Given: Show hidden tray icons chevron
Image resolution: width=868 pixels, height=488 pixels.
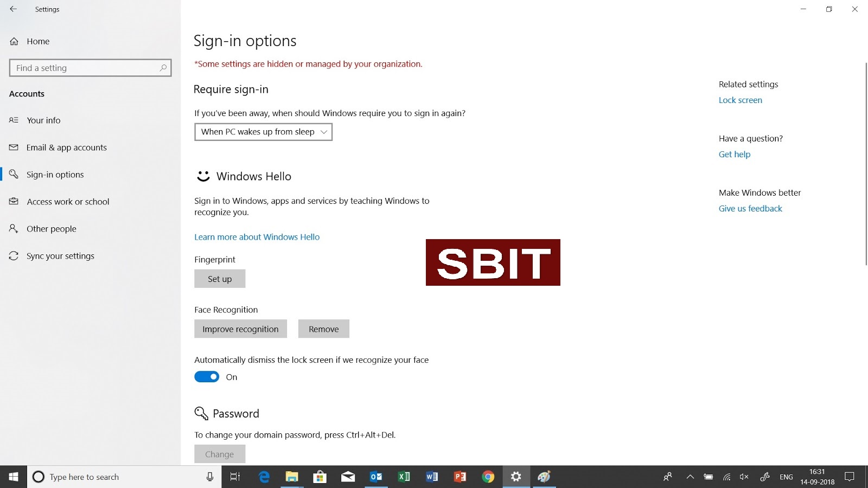Looking at the screenshot, I should tap(690, 477).
